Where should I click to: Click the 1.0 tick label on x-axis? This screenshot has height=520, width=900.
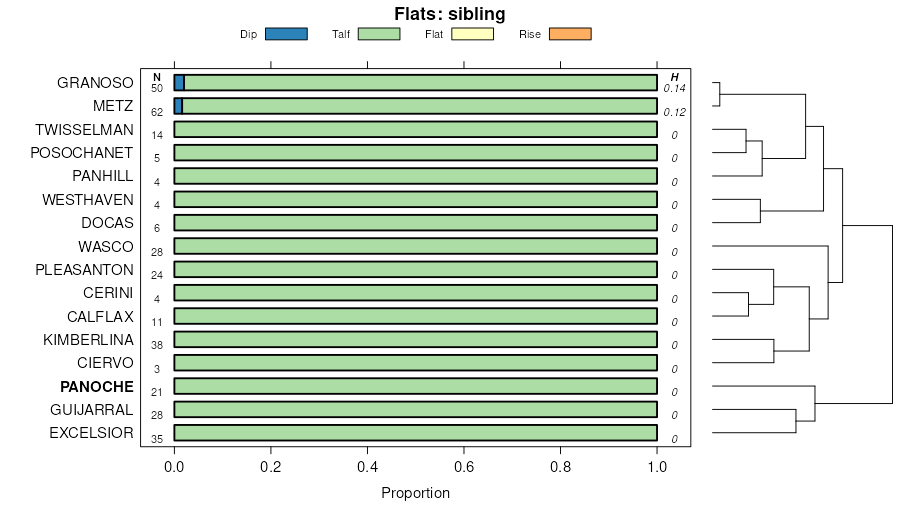pos(657,465)
